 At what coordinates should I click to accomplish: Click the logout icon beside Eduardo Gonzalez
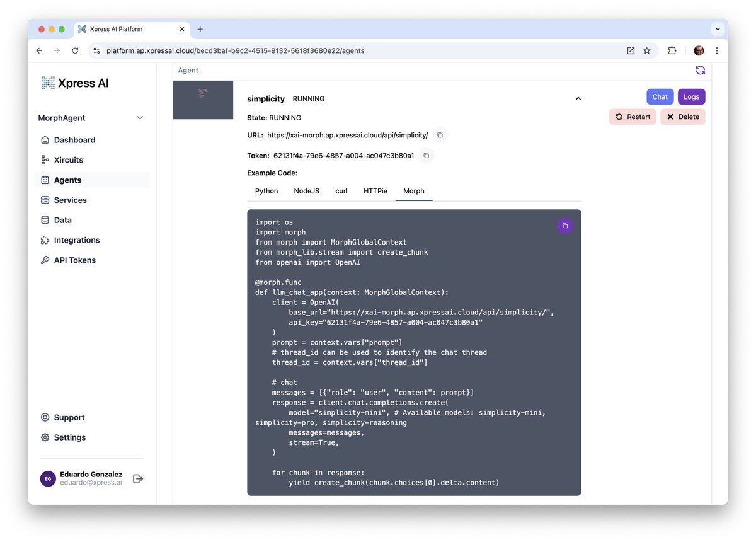click(x=139, y=479)
